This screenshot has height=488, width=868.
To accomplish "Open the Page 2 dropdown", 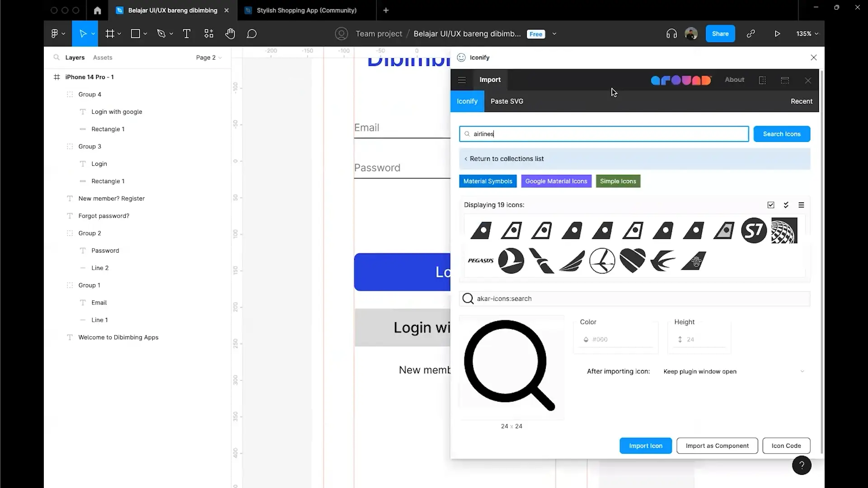I will click(x=209, y=57).
